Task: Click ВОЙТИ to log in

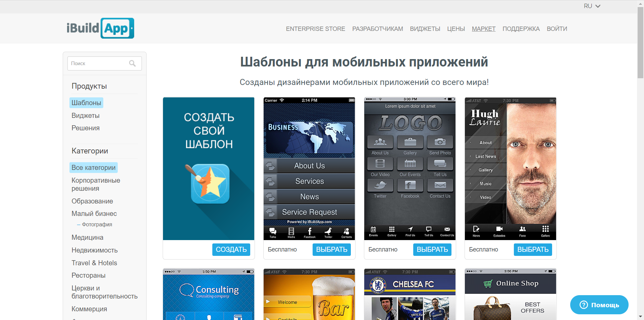Action: [557, 29]
